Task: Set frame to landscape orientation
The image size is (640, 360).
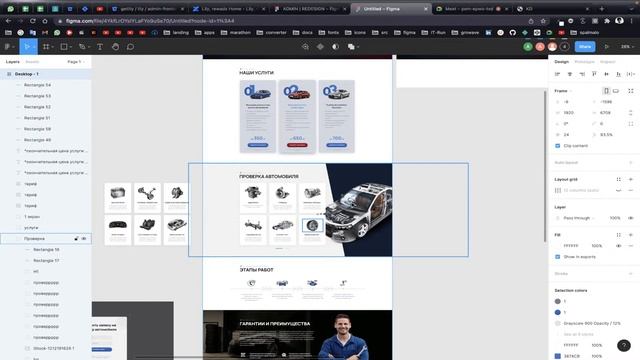Action: [616, 91]
